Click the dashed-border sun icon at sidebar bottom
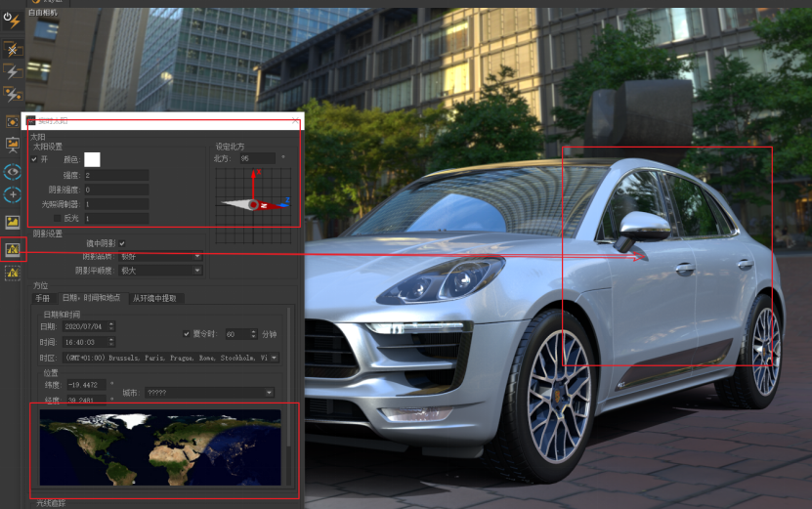This screenshot has height=509, width=812. pos(13,273)
